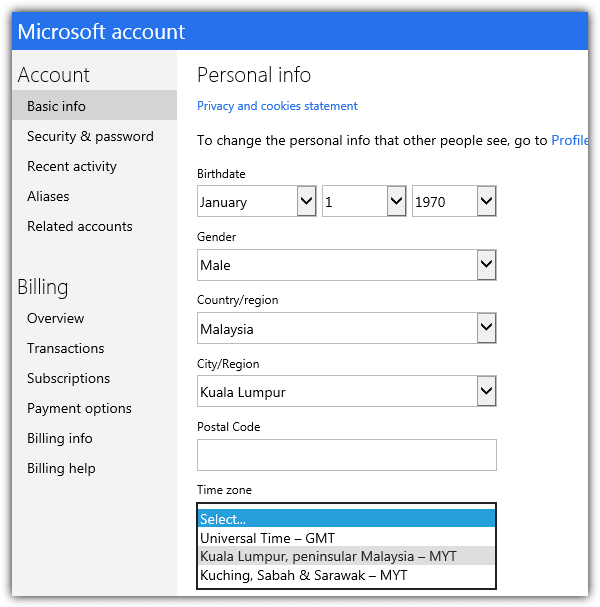Pick Kuala Lumpur, peninsular Malaysia – MYT
Viewport: 600px width, 607px height.
(346, 556)
